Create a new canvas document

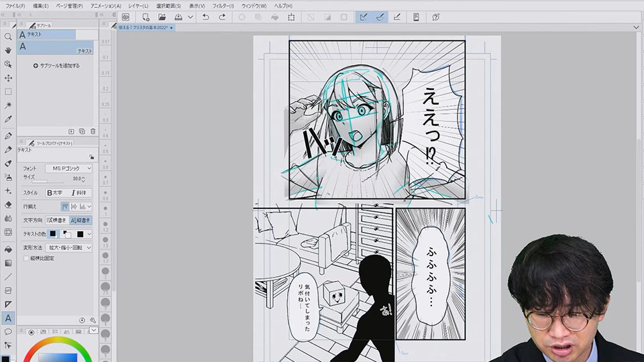[146, 17]
